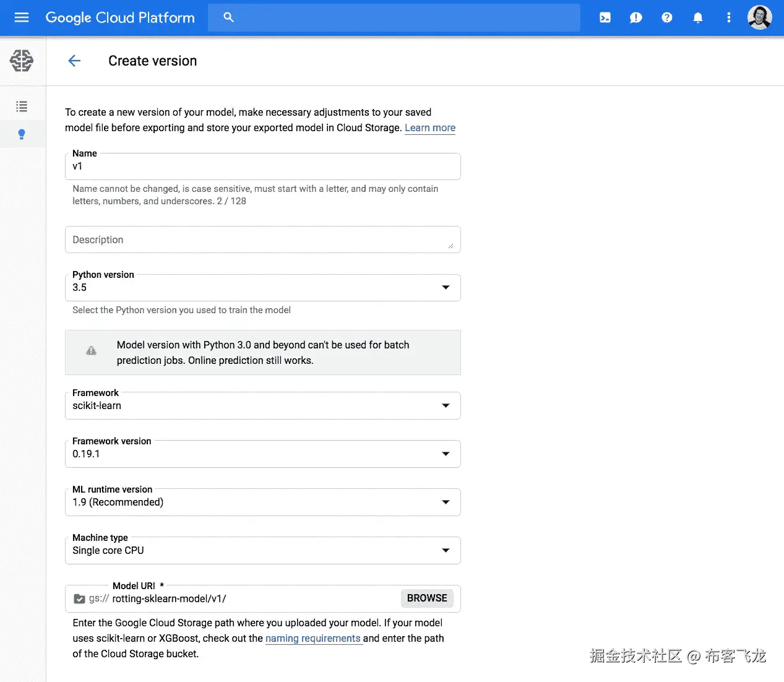Activate Cloud Shell icon
Screen dimensions: 784x682
coord(605,17)
